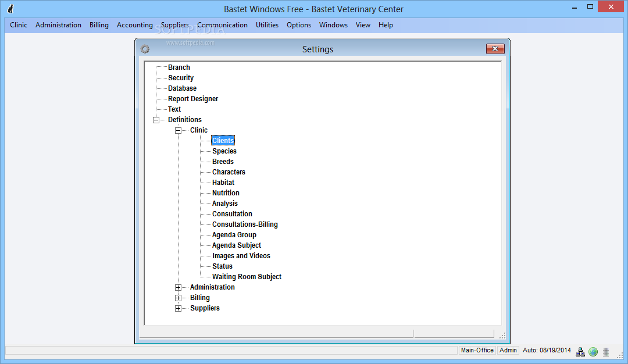Close the Settings dialog

click(x=495, y=48)
